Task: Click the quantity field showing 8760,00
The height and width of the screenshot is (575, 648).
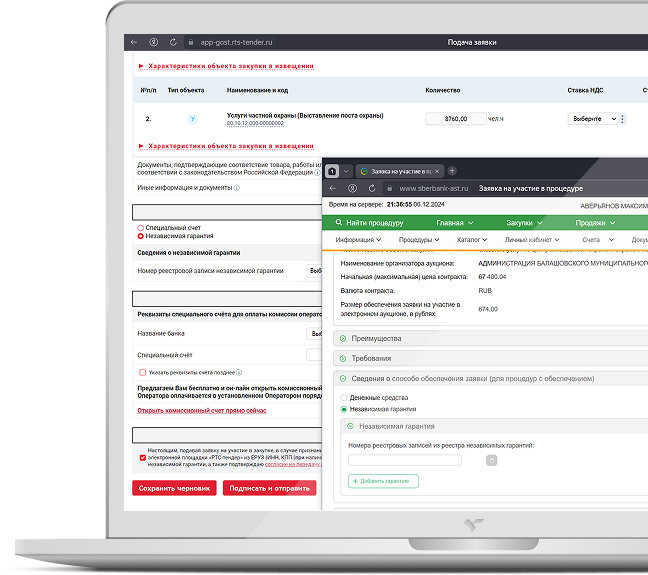Action: [x=454, y=119]
